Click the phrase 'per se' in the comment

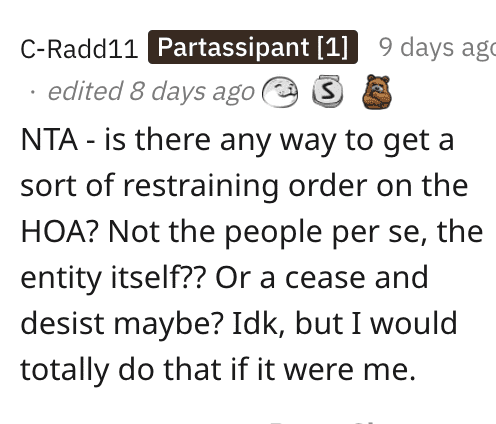point(379,232)
